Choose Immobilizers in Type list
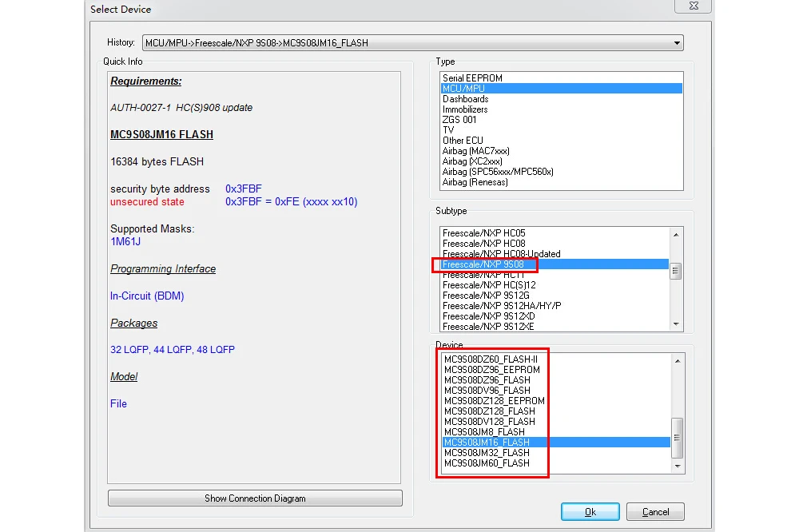The height and width of the screenshot is (532, 799). (561, 109)
